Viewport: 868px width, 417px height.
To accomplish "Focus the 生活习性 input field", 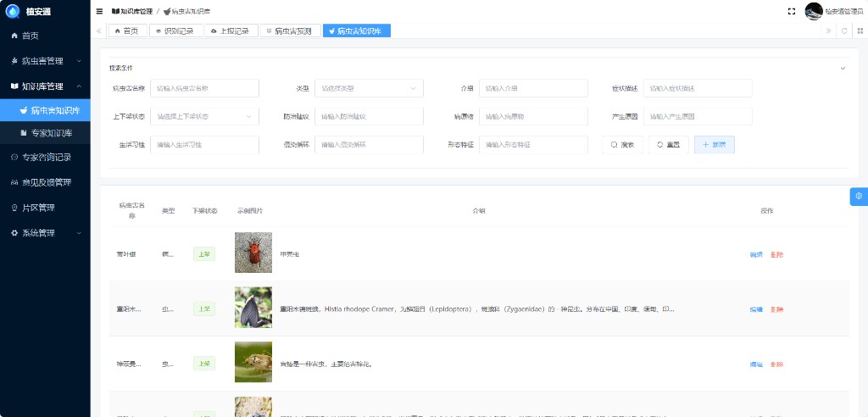I will click(x=204, y=145).
